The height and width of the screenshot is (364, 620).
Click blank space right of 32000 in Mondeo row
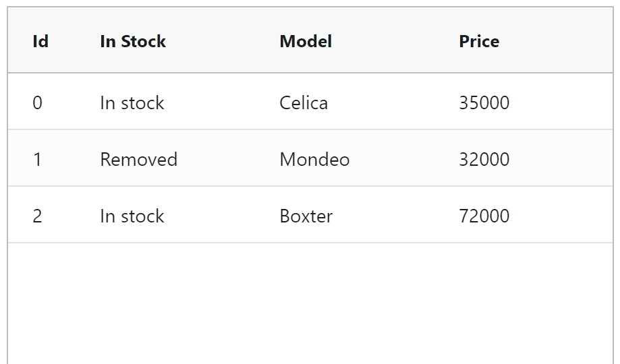pos(567,159)
